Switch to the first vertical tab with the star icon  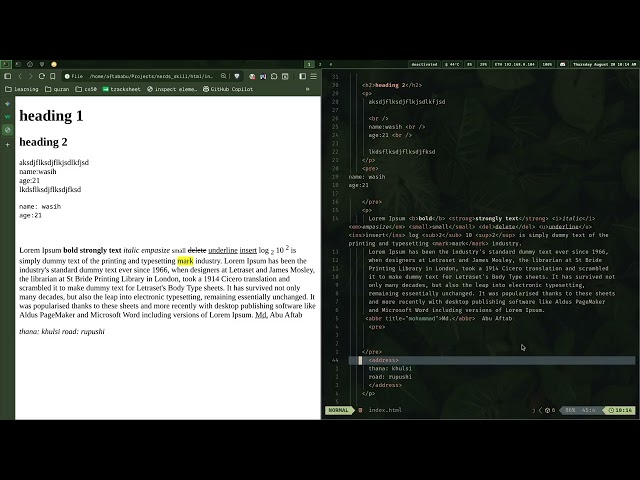click(x=7, y=104)
